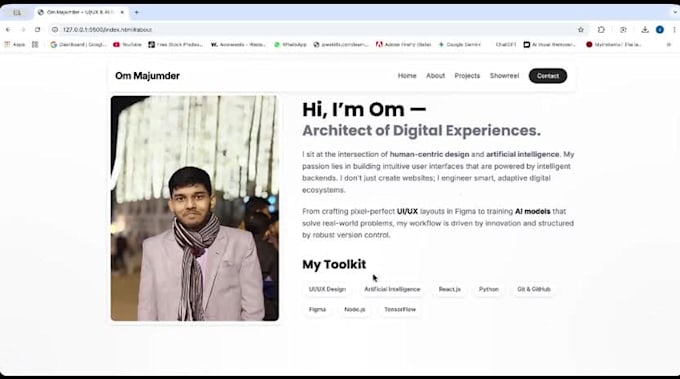680x379 pixels.
Task: Click the black Contact button
Action: (548, 75)
